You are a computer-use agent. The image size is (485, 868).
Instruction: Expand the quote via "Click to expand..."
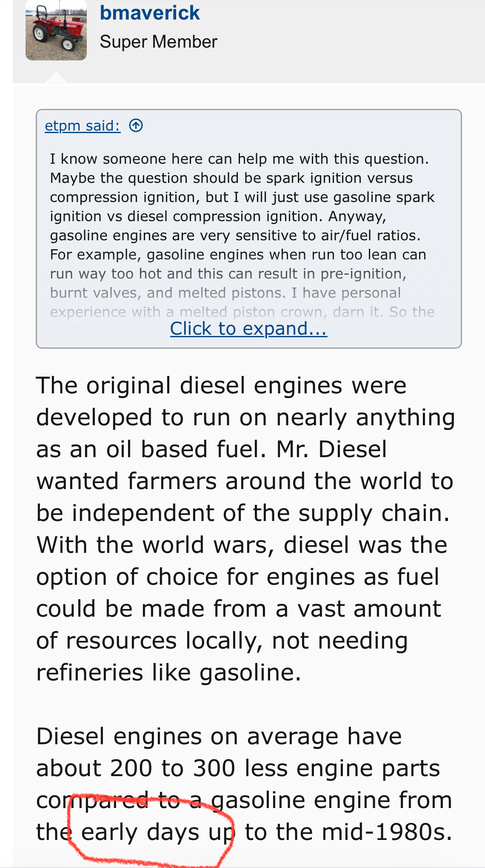click(x=248, y=328)
